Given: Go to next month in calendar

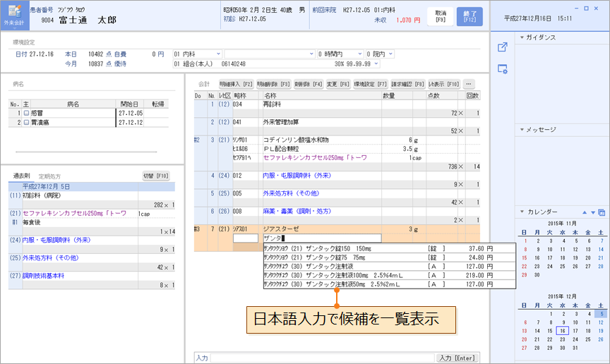Looking at the screenshot, I should point(592,212).
